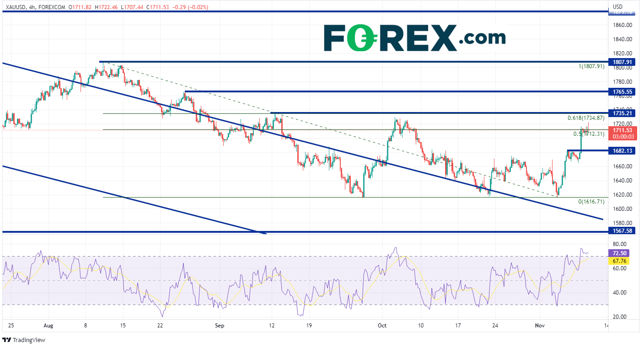
Task: Click the FOREX.com logo watermark
Action: 414,37
